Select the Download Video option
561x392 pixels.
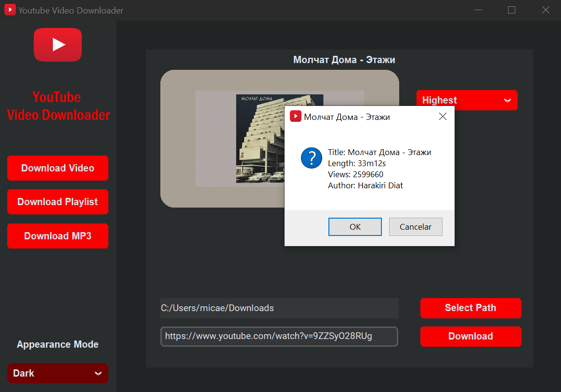click(x=57, y=168)
